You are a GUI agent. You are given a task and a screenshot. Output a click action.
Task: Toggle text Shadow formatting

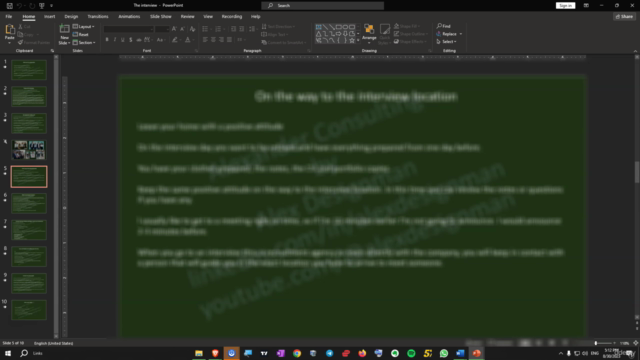131,40
